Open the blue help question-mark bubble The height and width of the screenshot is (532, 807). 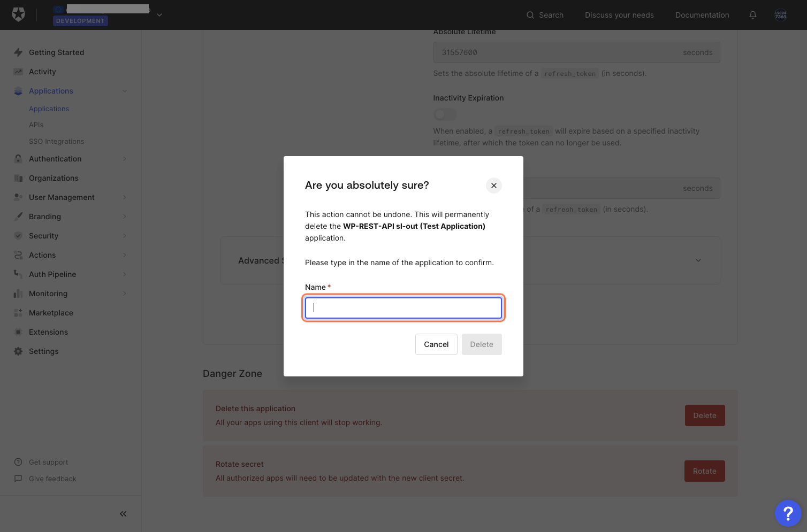788,513
